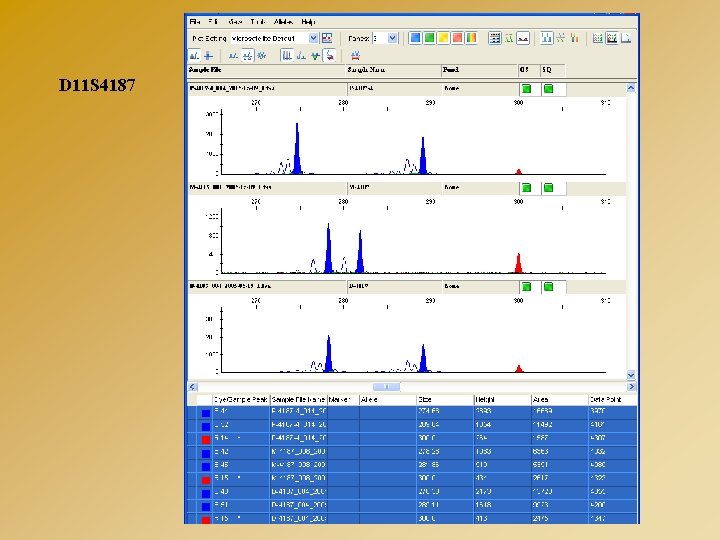The image size is (720, 540).
Task: Toggle the all-dyes multicolor button
Action: point(471,38)
